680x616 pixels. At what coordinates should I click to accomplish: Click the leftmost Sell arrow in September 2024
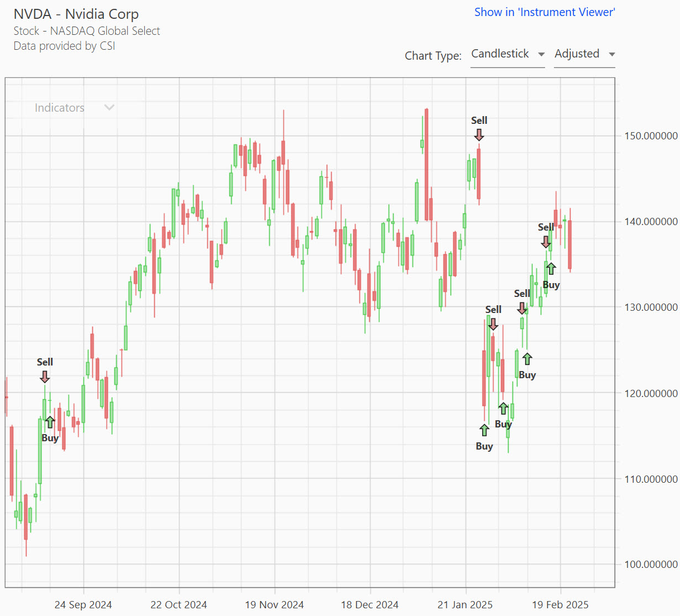(x=45, y=377)
